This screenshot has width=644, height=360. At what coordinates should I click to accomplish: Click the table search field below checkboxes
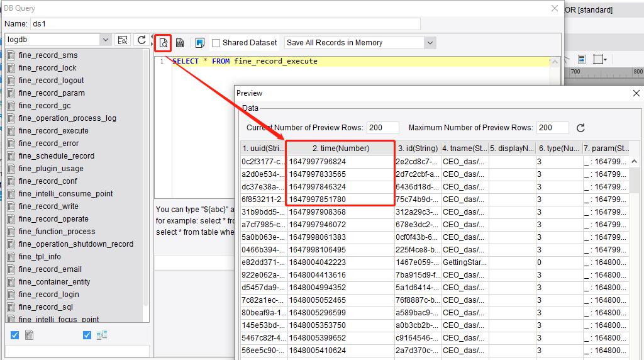point(77,351)
